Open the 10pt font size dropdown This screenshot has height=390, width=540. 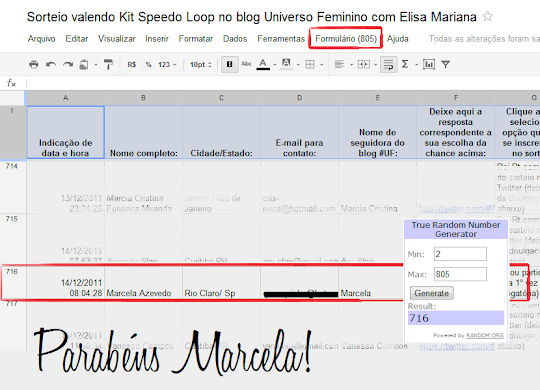(x=200, y=64)
